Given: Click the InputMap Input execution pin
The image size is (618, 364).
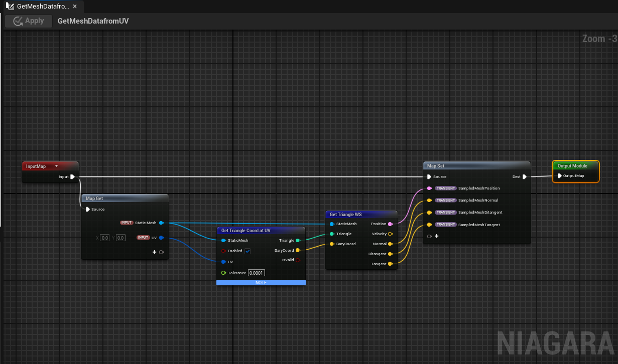Looking at the screenshot, I should [73, 176].
